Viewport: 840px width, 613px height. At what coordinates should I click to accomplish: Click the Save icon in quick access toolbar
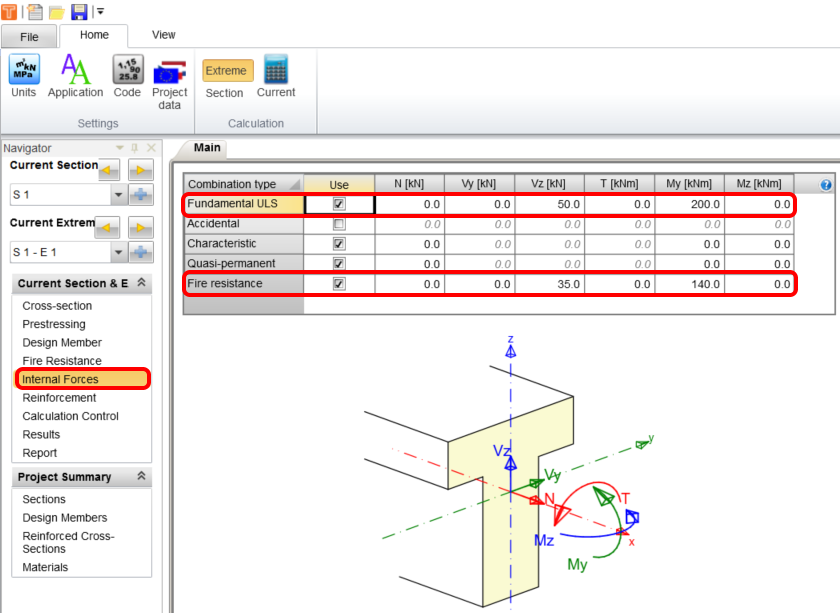79,11
